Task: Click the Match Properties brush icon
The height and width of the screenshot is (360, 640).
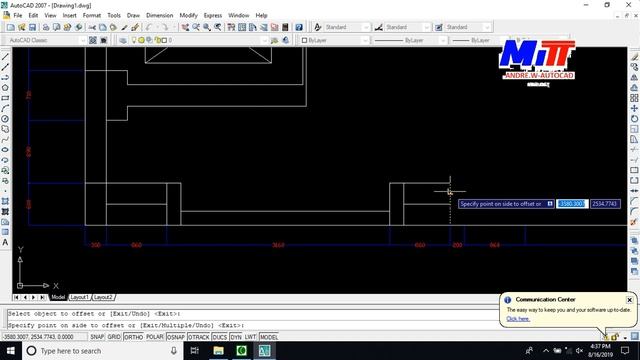Action: (124, 27)
